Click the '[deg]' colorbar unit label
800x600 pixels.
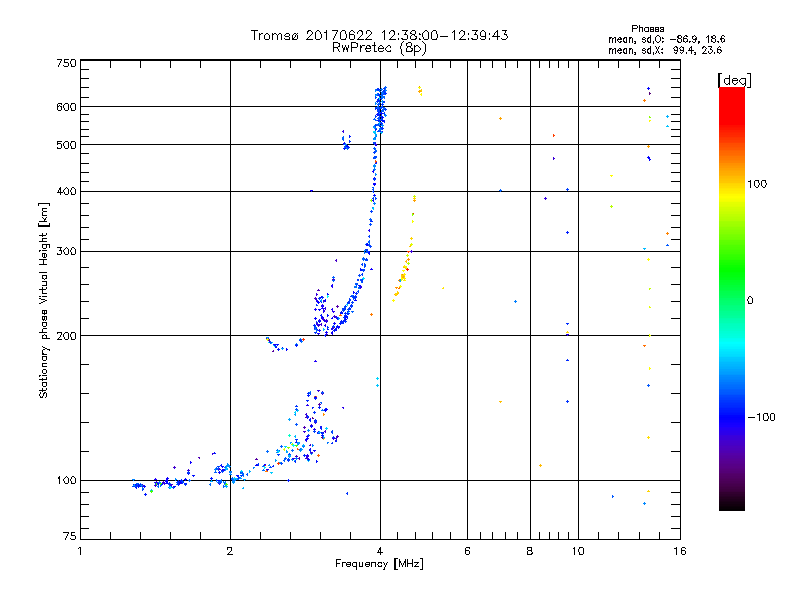point(734,80)
